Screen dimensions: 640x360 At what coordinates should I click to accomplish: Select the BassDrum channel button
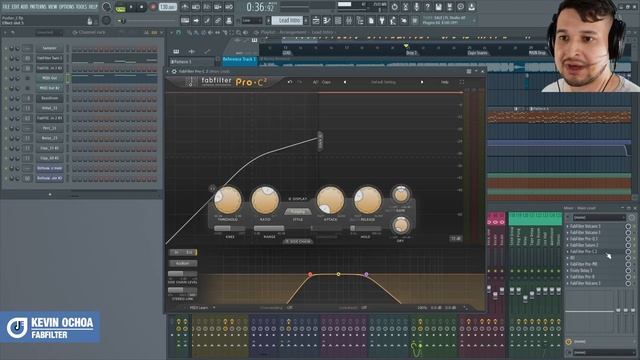point(49,98)
